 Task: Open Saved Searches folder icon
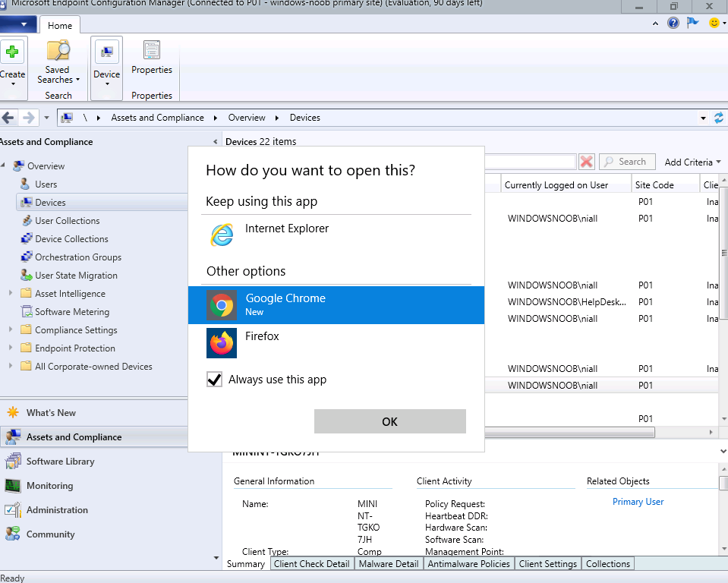click(58, 50)
